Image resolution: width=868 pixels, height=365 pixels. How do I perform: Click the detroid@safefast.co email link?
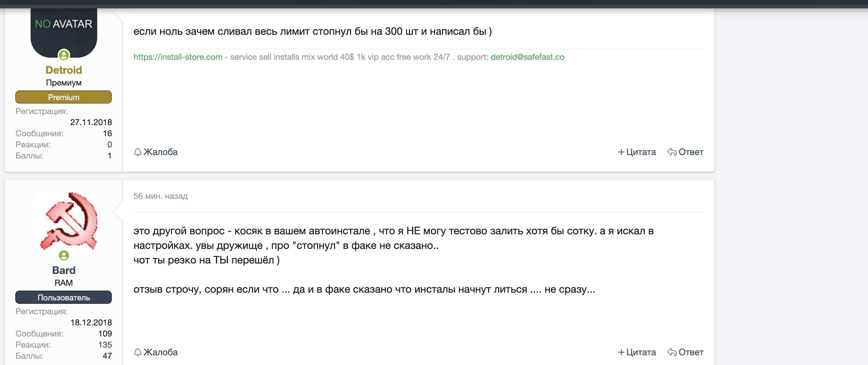pyautogui.click(x=527, y=57)
